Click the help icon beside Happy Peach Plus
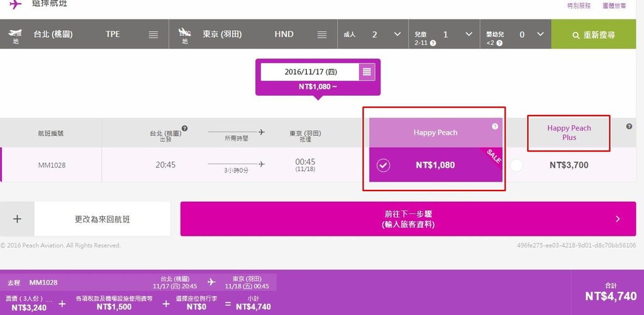The image size is (644, 315). click(x=629, y=126)
